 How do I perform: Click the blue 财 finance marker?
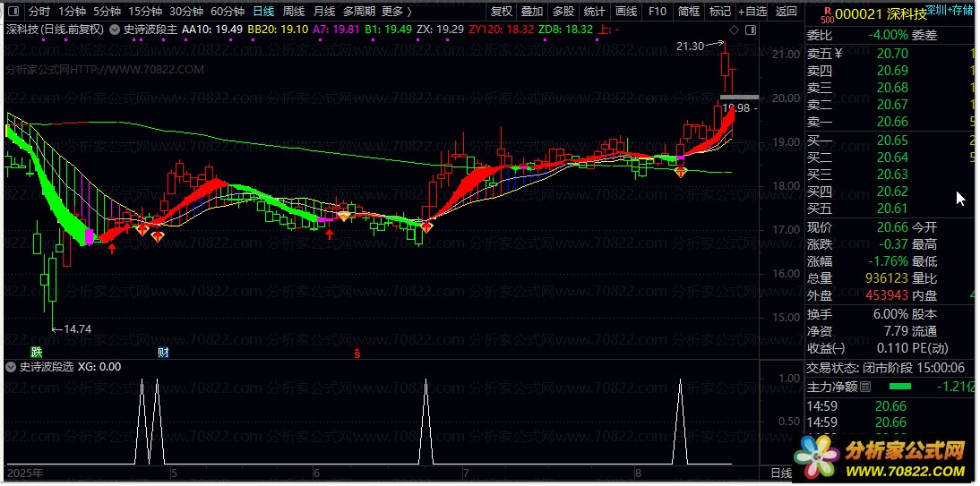coord(163,353)
